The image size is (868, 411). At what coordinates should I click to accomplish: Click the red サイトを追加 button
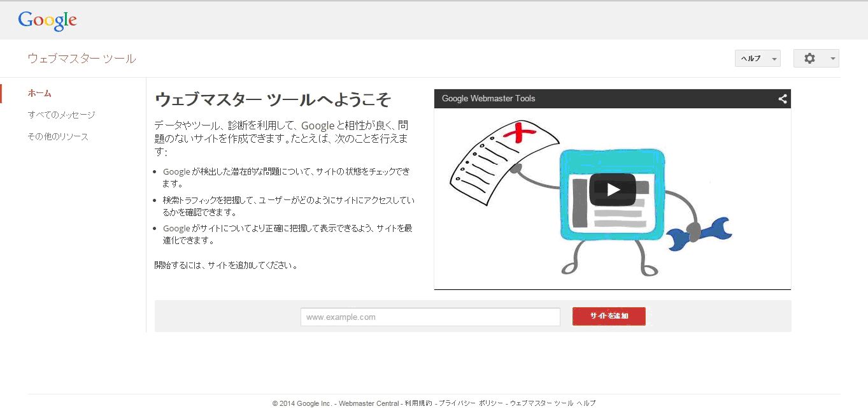[609, 316]
